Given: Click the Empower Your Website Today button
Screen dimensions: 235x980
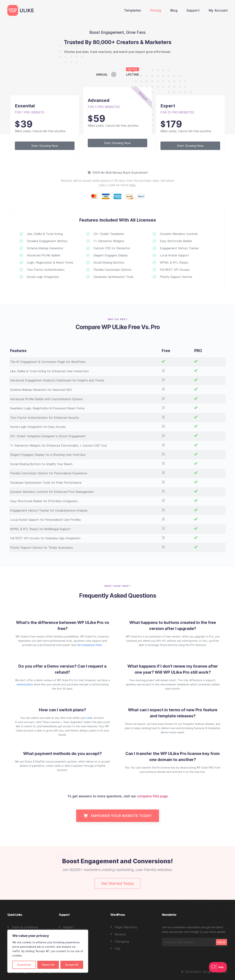Looking at the screenshot, I should pos(117,816).
